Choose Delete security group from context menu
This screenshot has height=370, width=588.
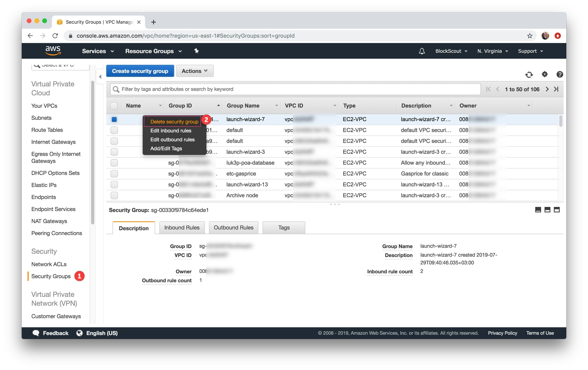coord(174,122)
